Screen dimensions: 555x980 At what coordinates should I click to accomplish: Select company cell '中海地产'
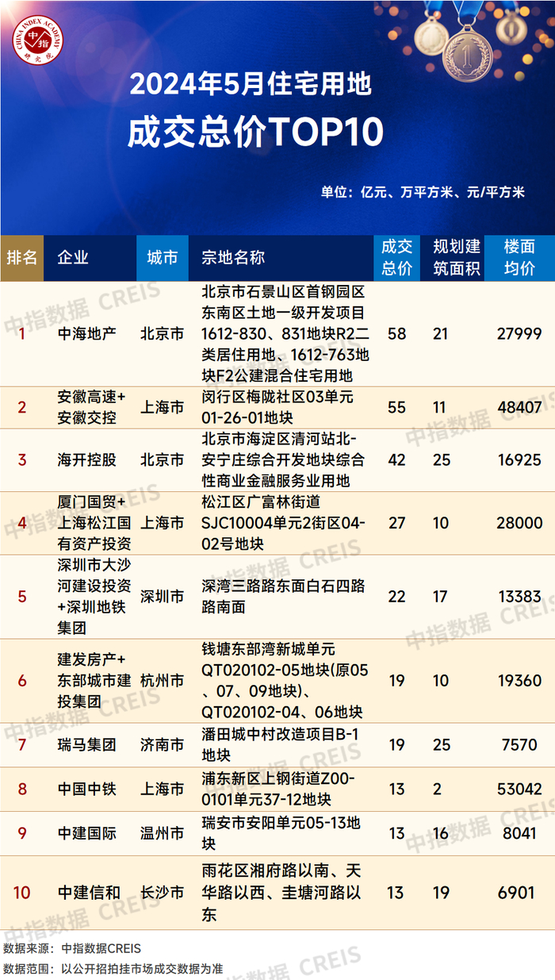[x=87, y=333]
